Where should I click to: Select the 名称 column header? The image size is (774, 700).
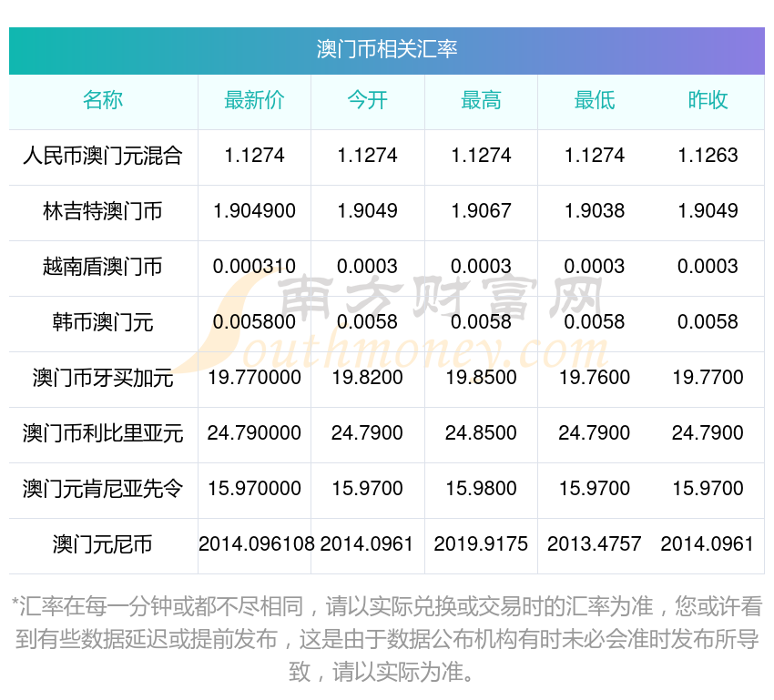(103, 100)
